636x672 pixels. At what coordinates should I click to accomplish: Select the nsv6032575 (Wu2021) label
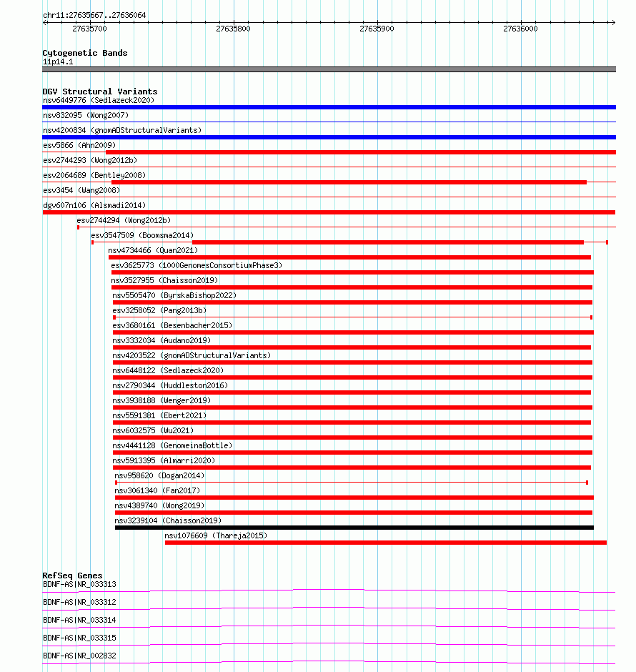tap(153, 430)
